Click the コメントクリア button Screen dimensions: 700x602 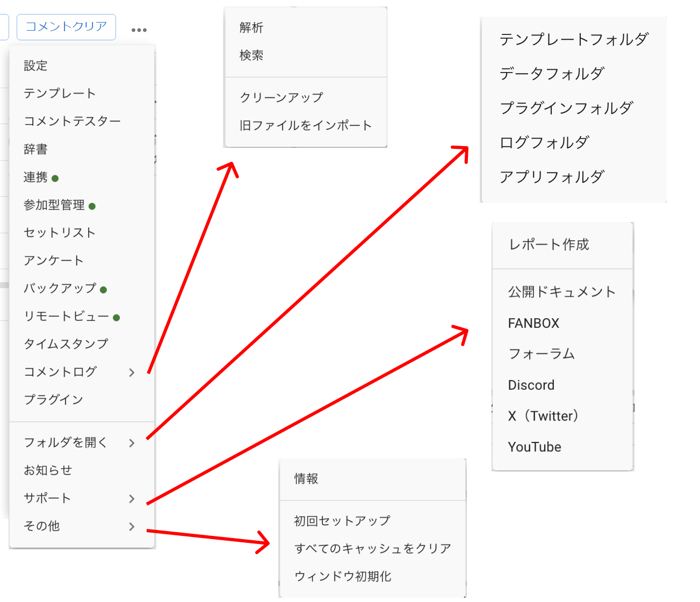point(66,27)
